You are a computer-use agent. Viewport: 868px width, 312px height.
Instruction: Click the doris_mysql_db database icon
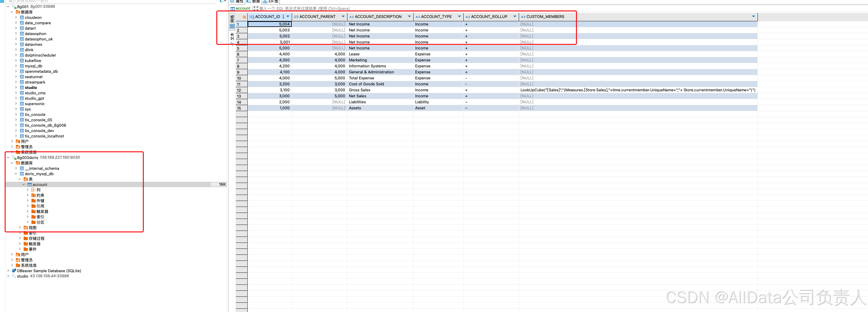[x=22, y=174]
